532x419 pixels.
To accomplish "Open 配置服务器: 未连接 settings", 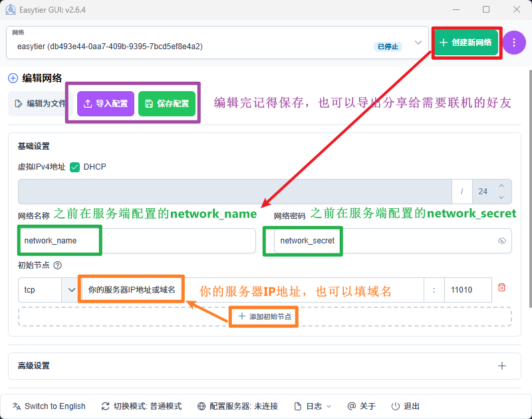I will coord(237,406).
